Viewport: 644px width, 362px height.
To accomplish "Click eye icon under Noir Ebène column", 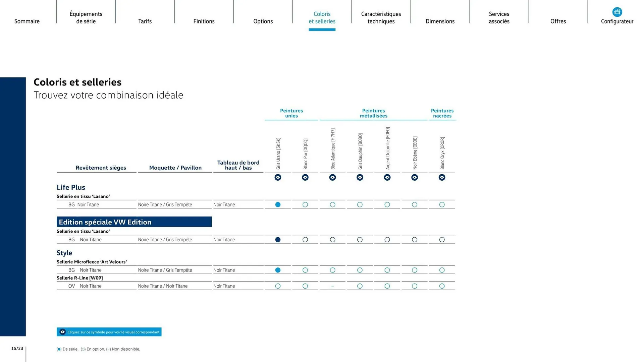I will [415, 177].
